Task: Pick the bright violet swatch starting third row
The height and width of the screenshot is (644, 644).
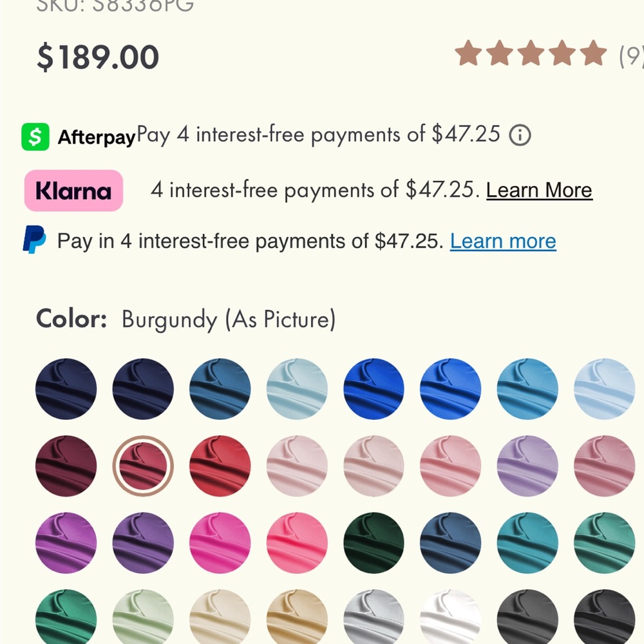Action: coord(66,543)
